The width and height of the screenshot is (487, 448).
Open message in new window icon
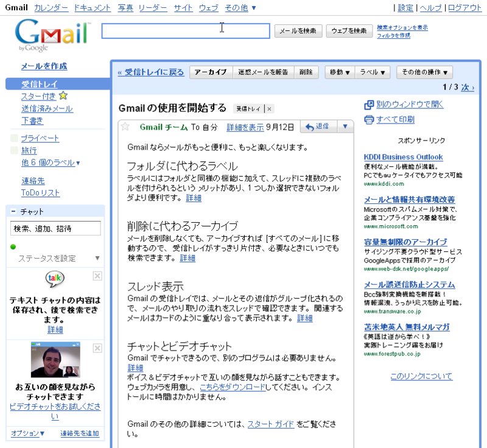tap(369, 105)
